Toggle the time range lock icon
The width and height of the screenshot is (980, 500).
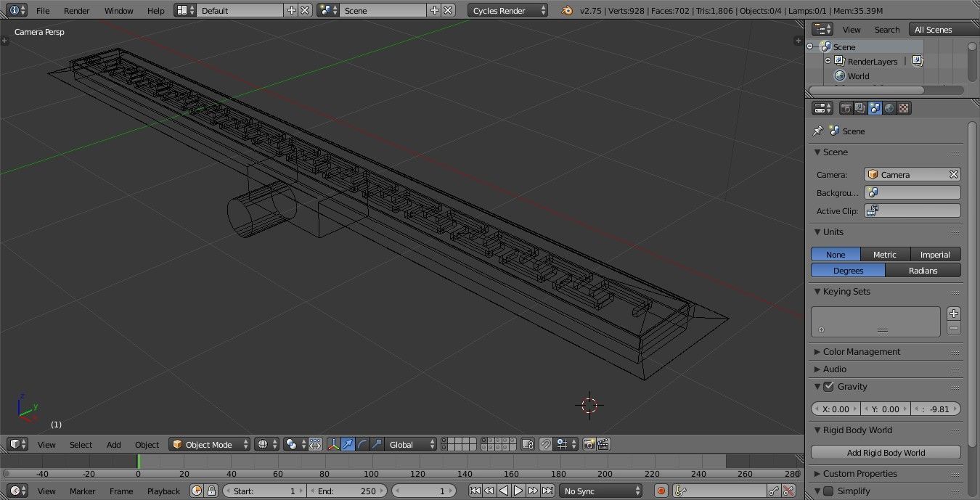click(211, 491)
